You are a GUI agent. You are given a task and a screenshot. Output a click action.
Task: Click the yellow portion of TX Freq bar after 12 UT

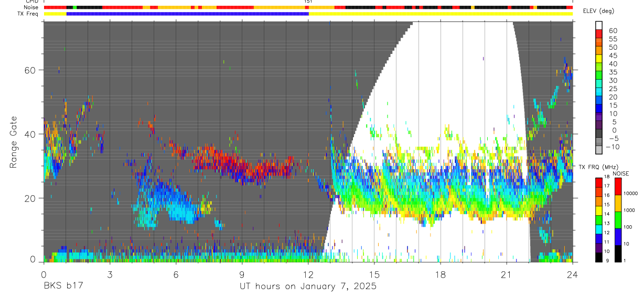point(441,14)
